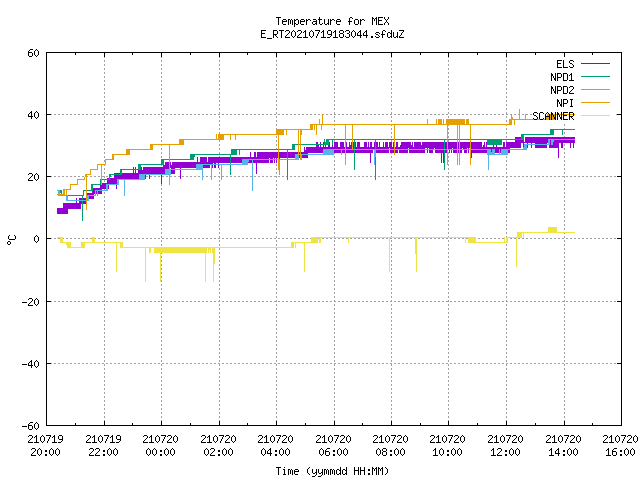Click the NPD2 legend label
Image resolution: width=640 pixels, height=480 pixels.
[562, 90]
